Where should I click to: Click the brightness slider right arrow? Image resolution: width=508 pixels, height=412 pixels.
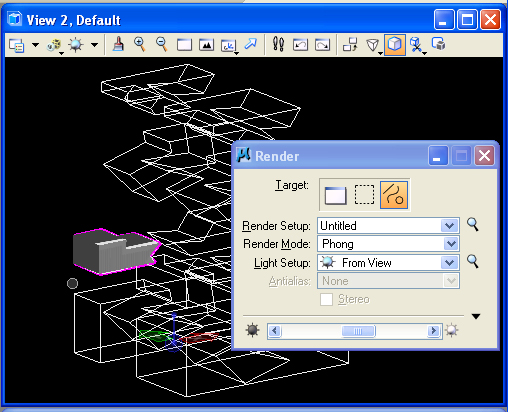tap(433, 331)
